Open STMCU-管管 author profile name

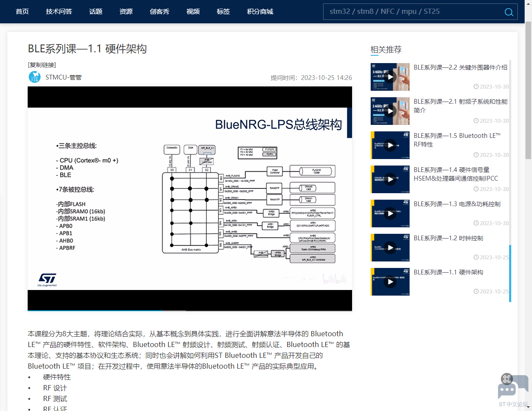[x=64, y=77]
